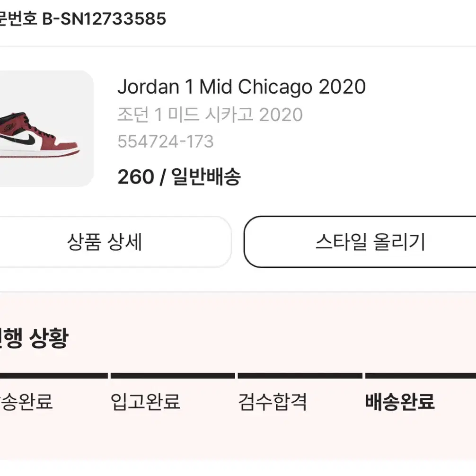
Task: Select order number B-SN12733585
Action: (x=104, y=19)
